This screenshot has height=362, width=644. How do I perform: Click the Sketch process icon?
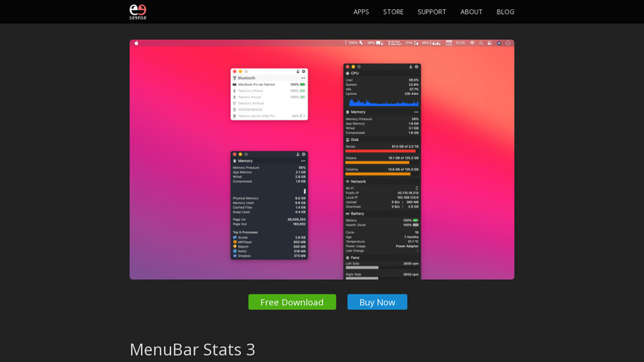pyautogui.click(x=235, y=246)
